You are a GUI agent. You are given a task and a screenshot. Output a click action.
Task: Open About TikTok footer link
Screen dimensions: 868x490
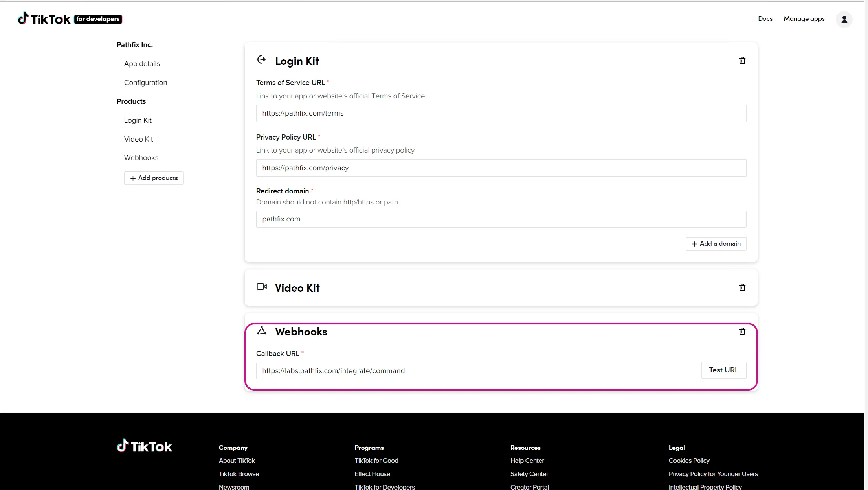237,461
